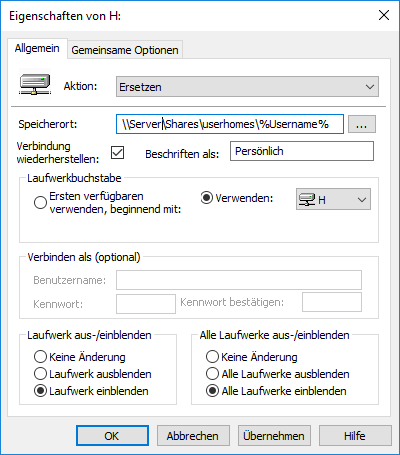Close the Eigenschaften von H dialog
Viewport: 400px width, 455px height.
pyautogui.click(x=384, y=15)
